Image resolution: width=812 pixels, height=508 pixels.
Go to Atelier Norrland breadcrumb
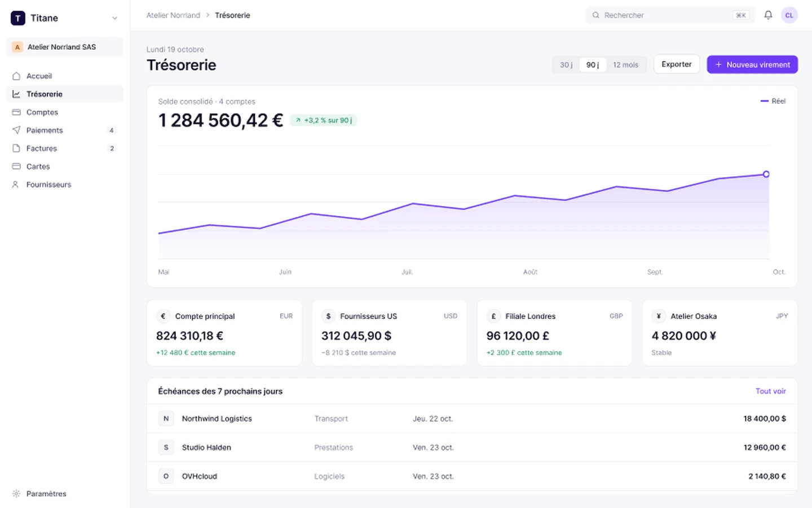pos(173,15)
